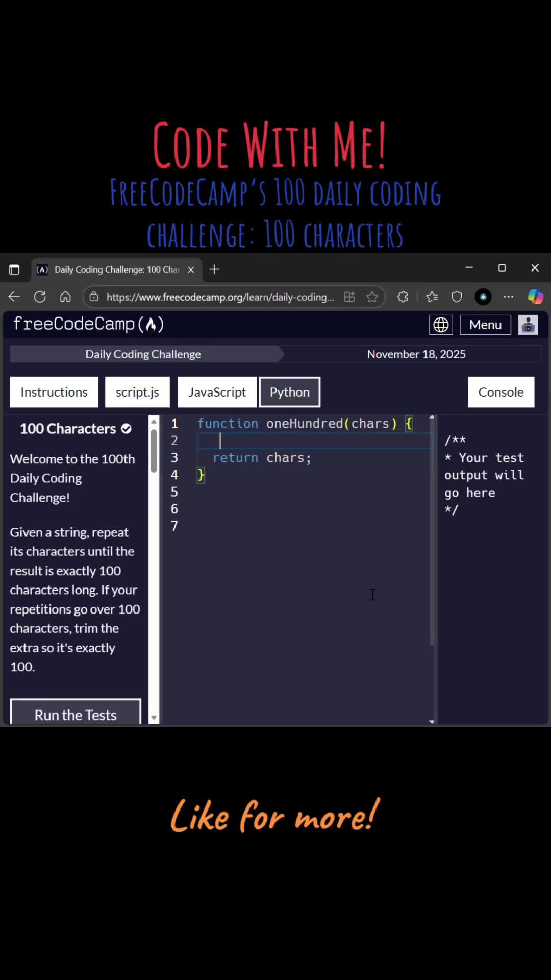View site information lock icon
Viewport: 551px width, 980px height.
[x=94, y=297]
